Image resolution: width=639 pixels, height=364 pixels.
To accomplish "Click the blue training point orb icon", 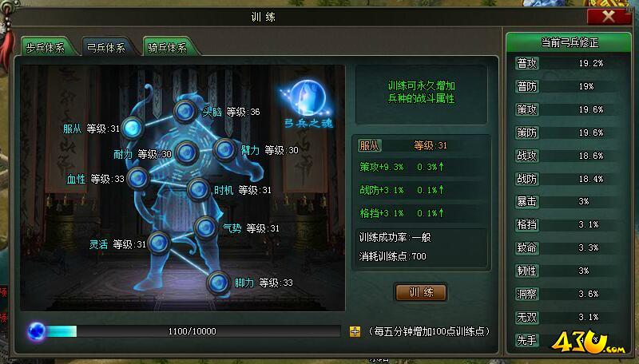I will (36, 331).
